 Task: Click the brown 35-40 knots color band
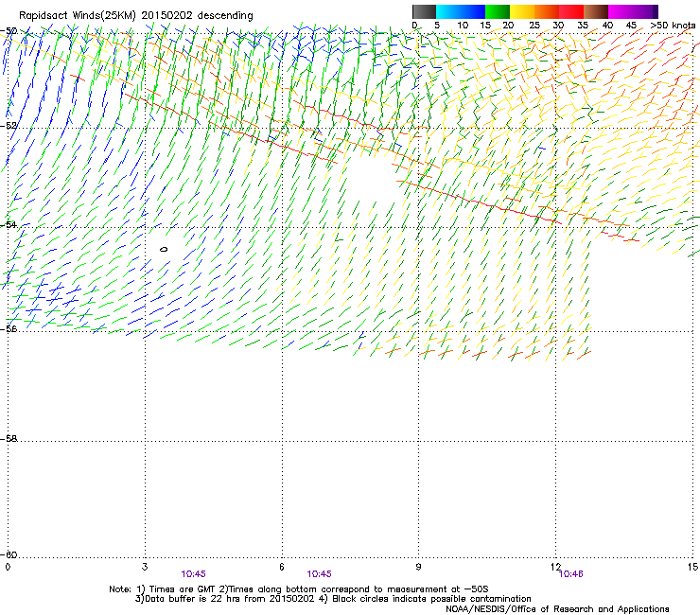coord(596,11)
